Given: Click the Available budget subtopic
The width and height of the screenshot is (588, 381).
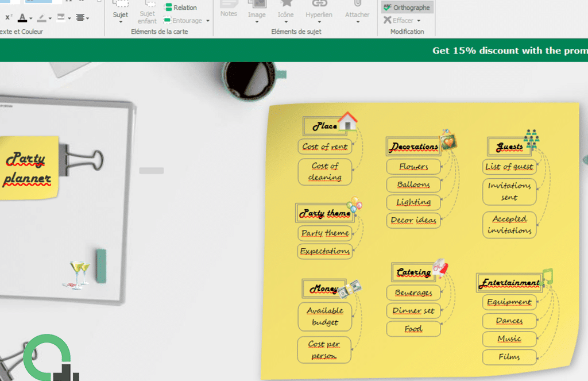Looking at the screenshot, I should 325,317.
